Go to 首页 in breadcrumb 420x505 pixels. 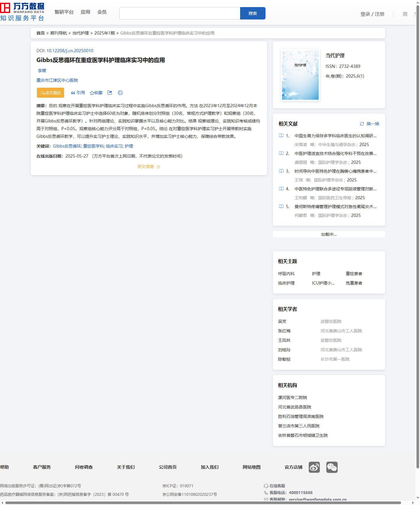40,33
